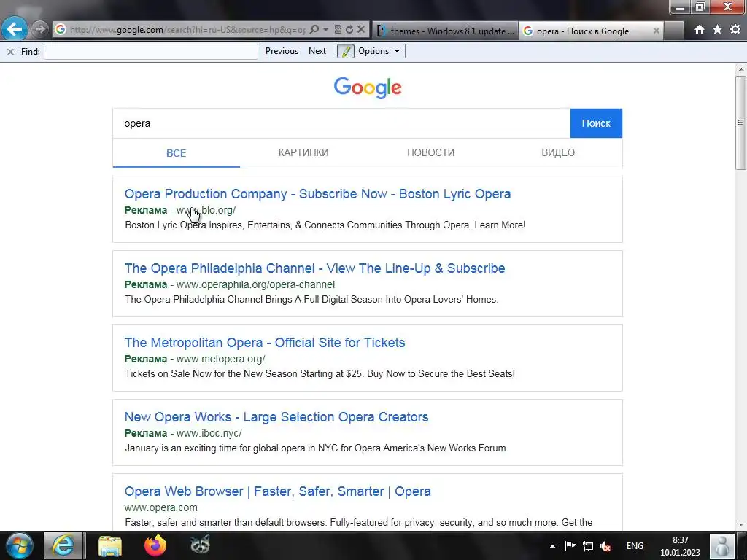Click the address bar URL text
747x560 pixels.
pyautogui.click(x=187, y=29)
